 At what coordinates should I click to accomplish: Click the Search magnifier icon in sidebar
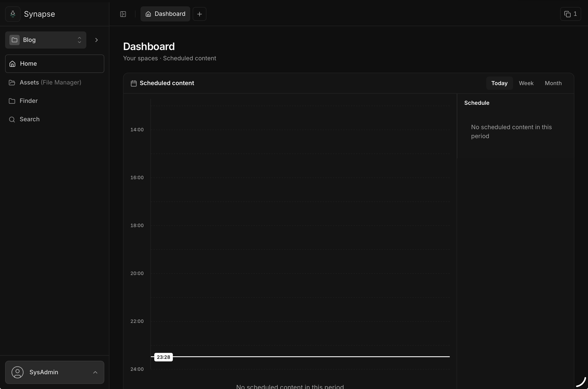point(12,120)
